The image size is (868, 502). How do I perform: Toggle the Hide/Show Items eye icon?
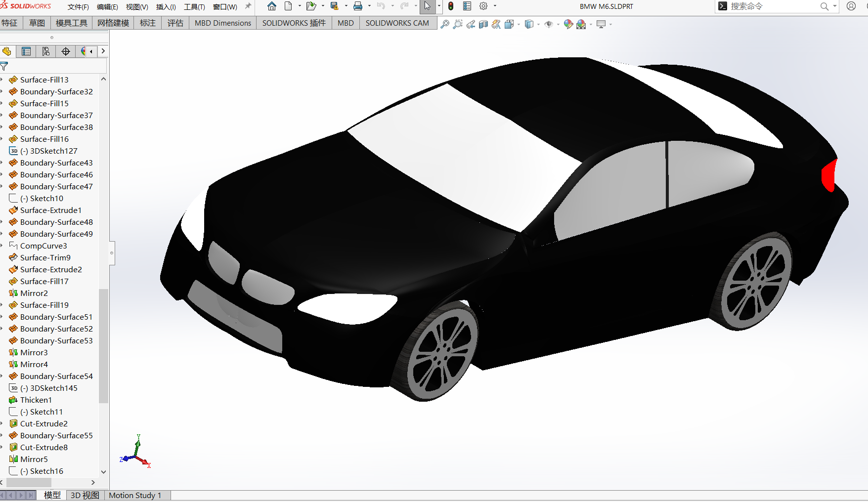(549, 24)
